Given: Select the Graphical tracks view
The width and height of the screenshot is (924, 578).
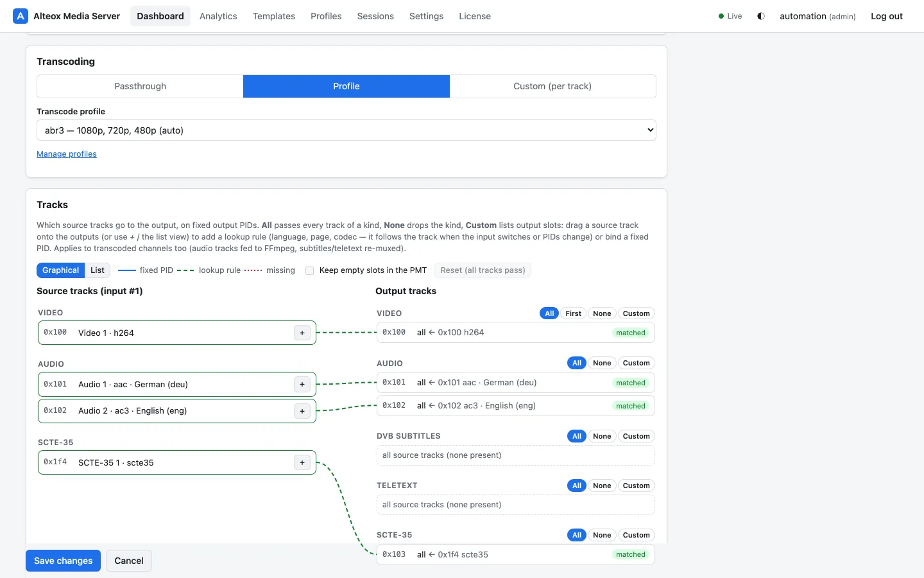Looking at the screenshot, I should point(60,270).
